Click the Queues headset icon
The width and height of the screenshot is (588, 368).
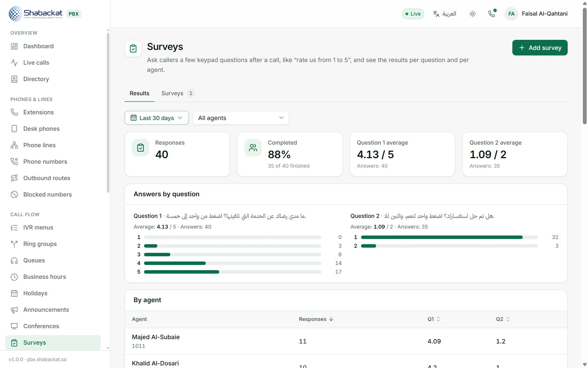tap(14, 260)
